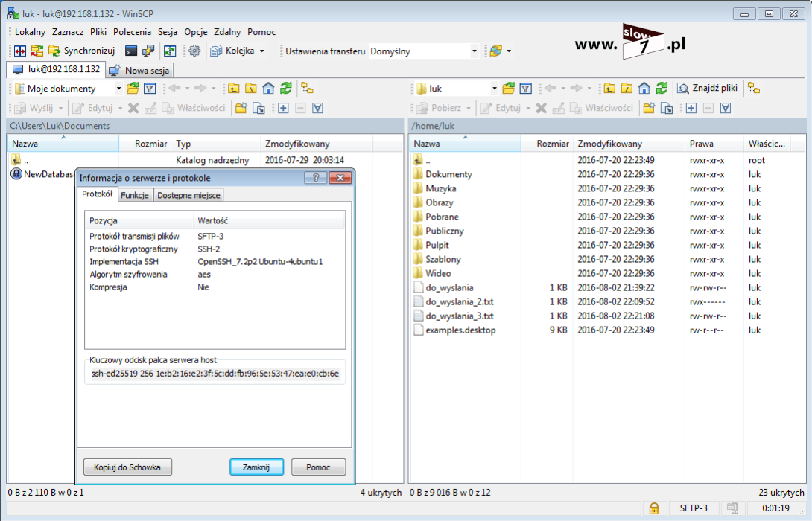Click the remote panel filter icon

tap(526, 89)
